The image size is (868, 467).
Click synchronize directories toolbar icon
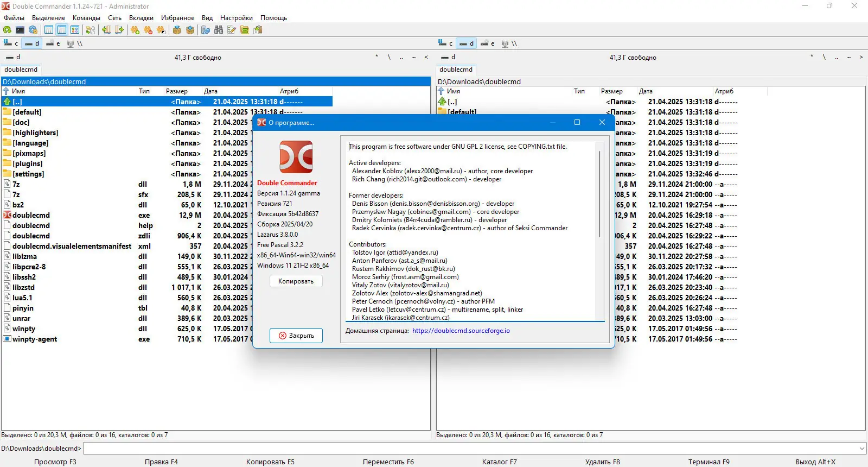tap(245, 30)
